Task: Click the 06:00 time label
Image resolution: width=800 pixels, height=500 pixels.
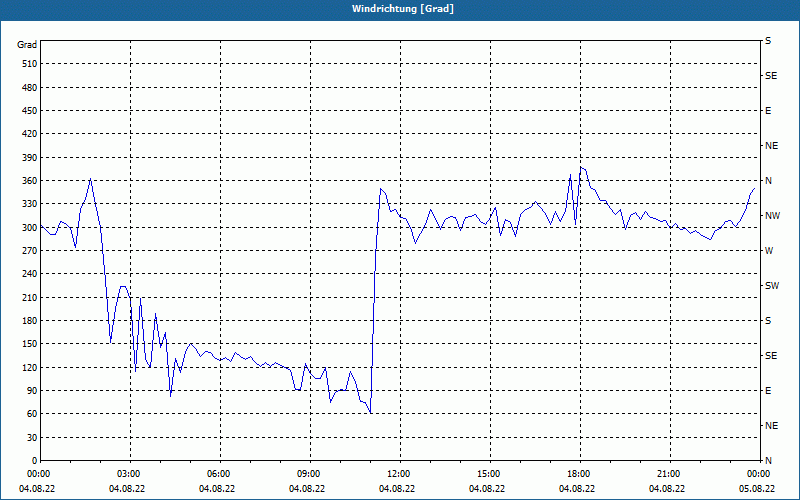Action: click(217, 474)
